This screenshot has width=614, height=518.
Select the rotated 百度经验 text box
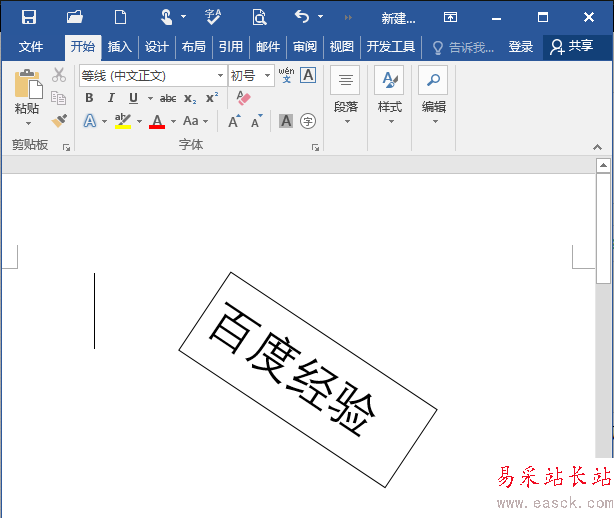308,380
